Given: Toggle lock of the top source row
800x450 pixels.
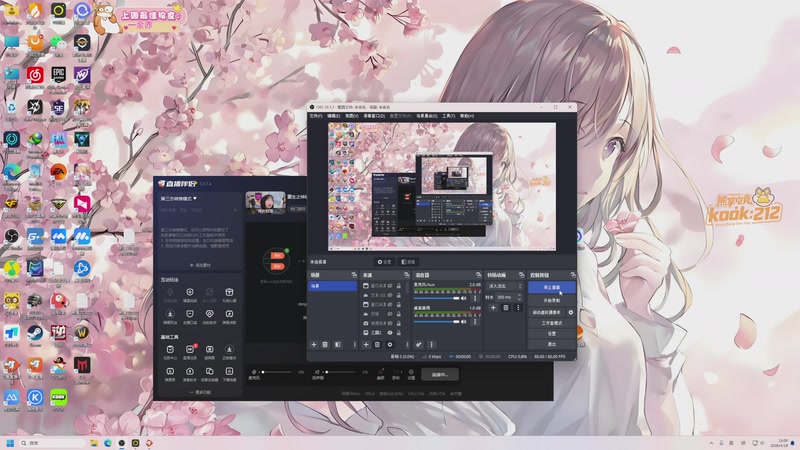Looking at the screenshot, I should click(x=398, y=286).
